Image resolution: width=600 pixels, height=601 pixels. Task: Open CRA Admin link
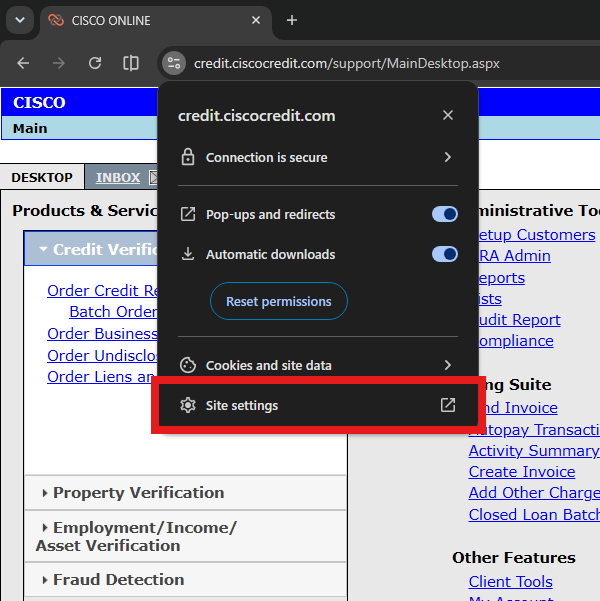pos(515,256)
